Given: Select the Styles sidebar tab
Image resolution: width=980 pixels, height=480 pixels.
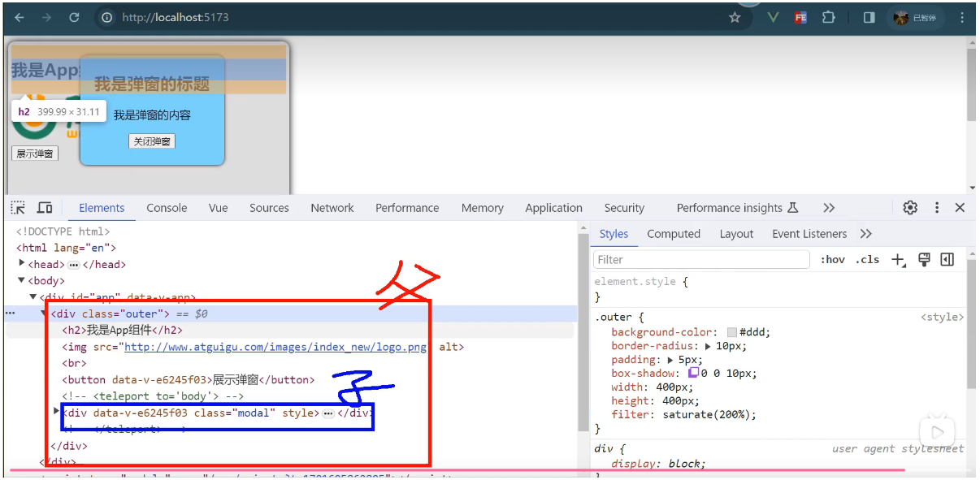Looking at the screenshot, I should click(x=614, y=234).
